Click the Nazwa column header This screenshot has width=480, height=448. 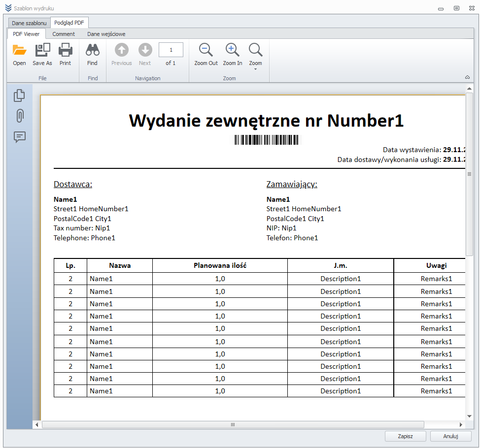click(x=120, y=265)
